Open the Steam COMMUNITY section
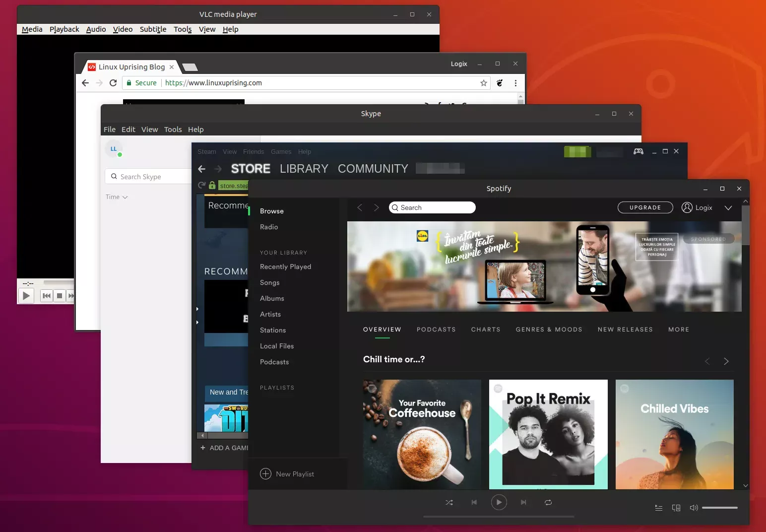Screen dimensions: 766x532 (x=373, y=169)
